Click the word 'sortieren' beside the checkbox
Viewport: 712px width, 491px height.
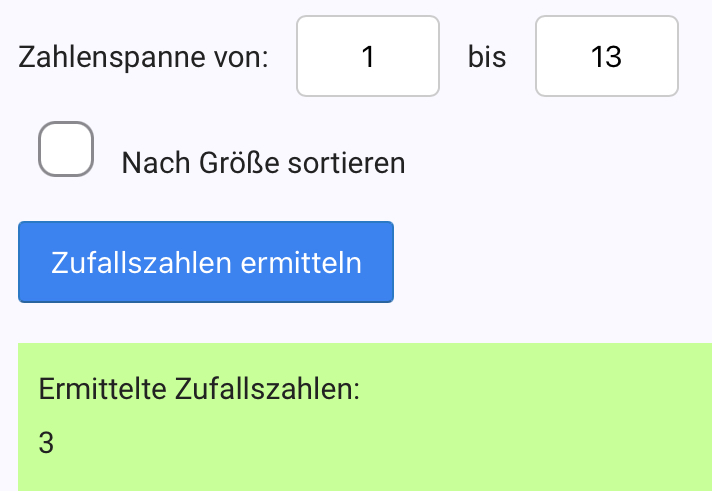pyautogui.click(x=346, y=163)
